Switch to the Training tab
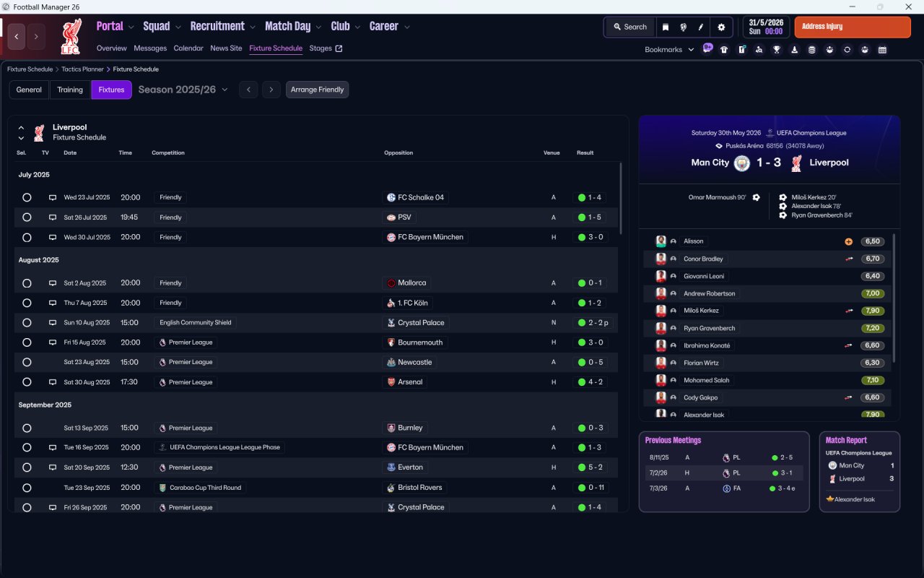 click(70, 90)
